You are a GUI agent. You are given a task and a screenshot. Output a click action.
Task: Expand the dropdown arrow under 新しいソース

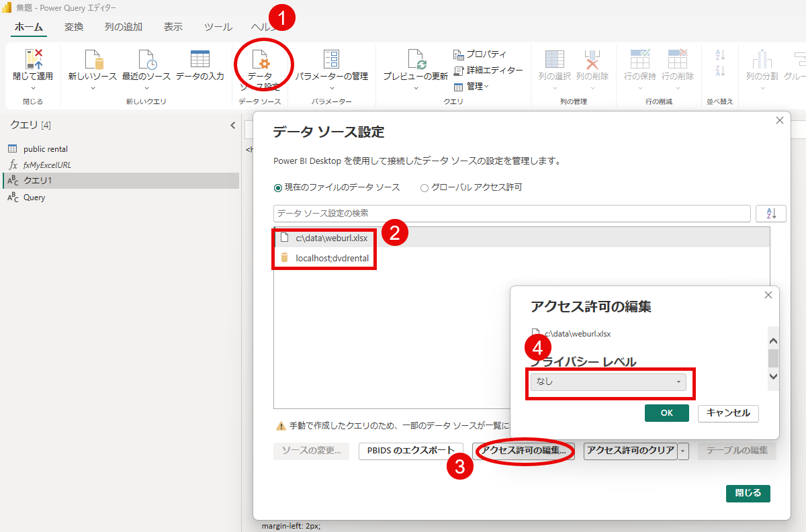coord(93,88)
